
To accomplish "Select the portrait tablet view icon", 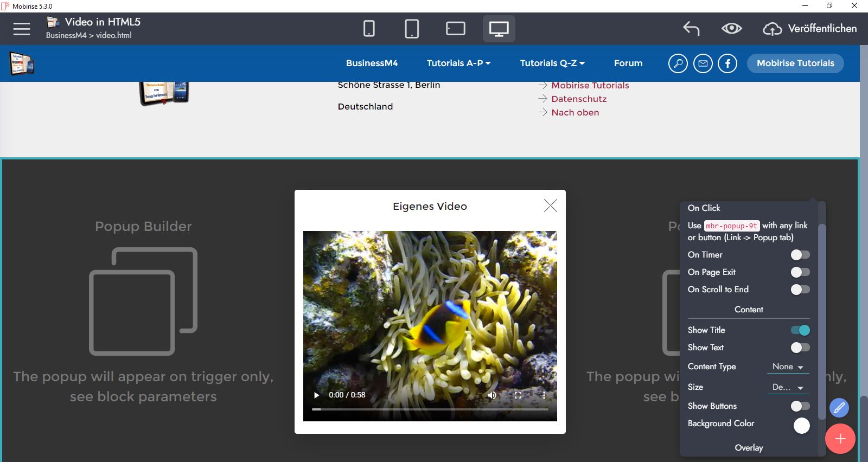I will click(x=412, y=29).
